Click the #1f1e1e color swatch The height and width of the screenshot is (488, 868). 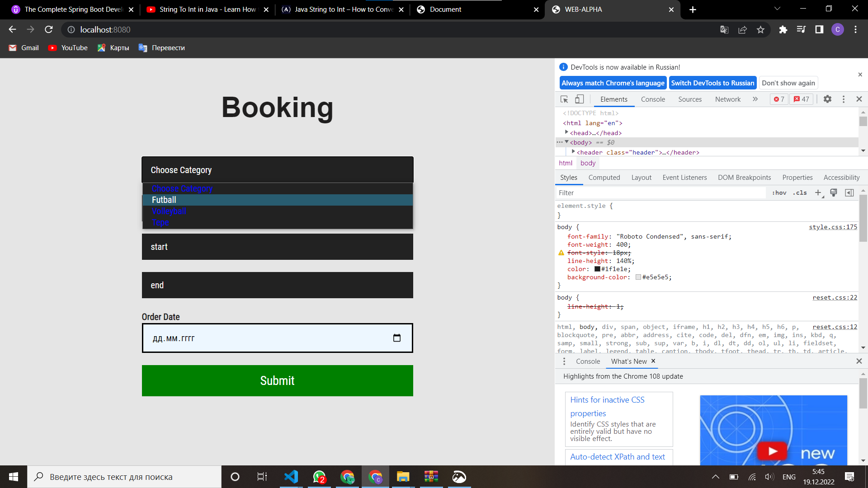pos(597,269)
